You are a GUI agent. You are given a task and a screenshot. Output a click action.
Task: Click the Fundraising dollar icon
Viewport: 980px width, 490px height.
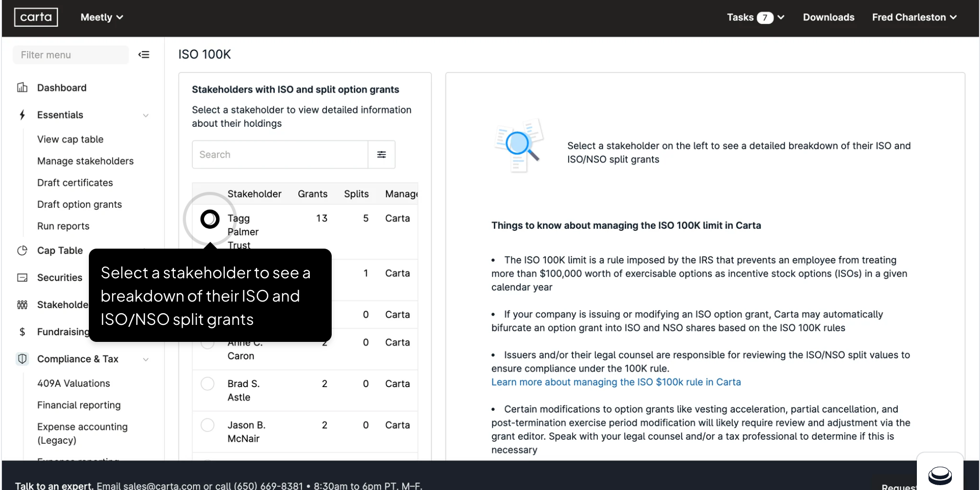point(22,332)
